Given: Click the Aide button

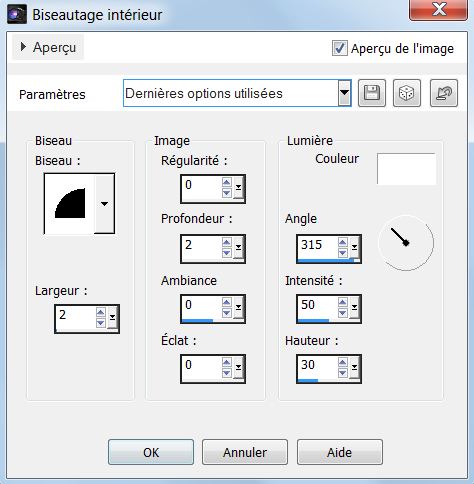Looking at the screenshot, I should coord(340,452).
